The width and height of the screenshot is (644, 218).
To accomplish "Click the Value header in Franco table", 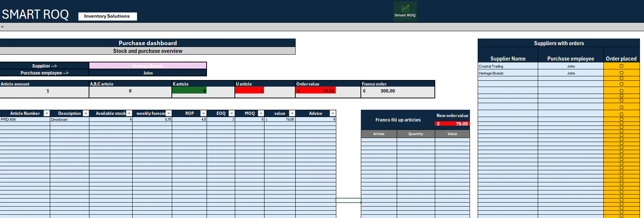I will click(452, 134).
